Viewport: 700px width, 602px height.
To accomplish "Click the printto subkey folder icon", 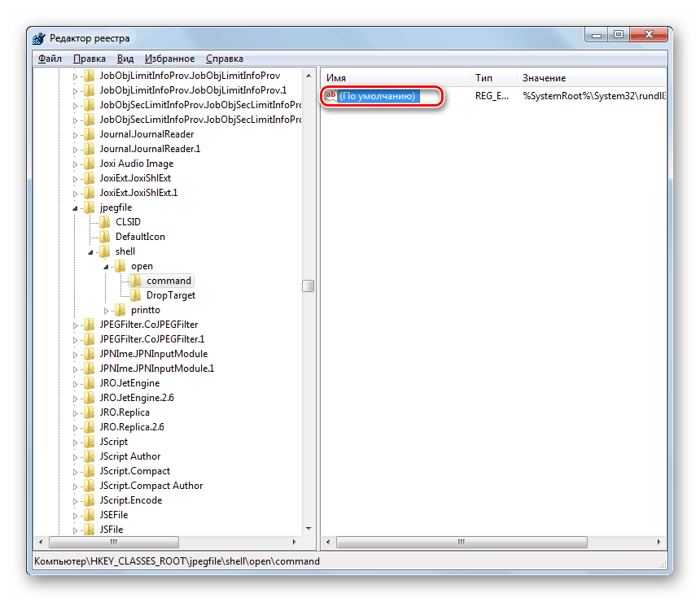I will click(119, 309).
